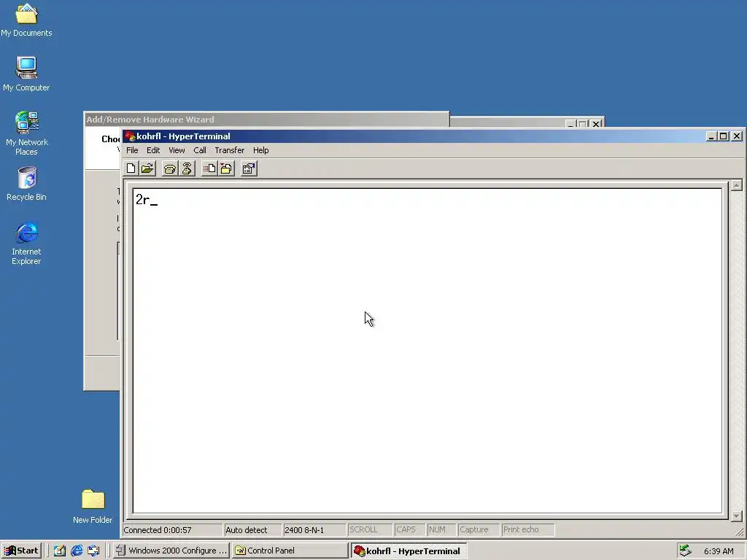Open the View menu in HyperTerminal
Screen dimensions: 747x560
click(177, 150)
